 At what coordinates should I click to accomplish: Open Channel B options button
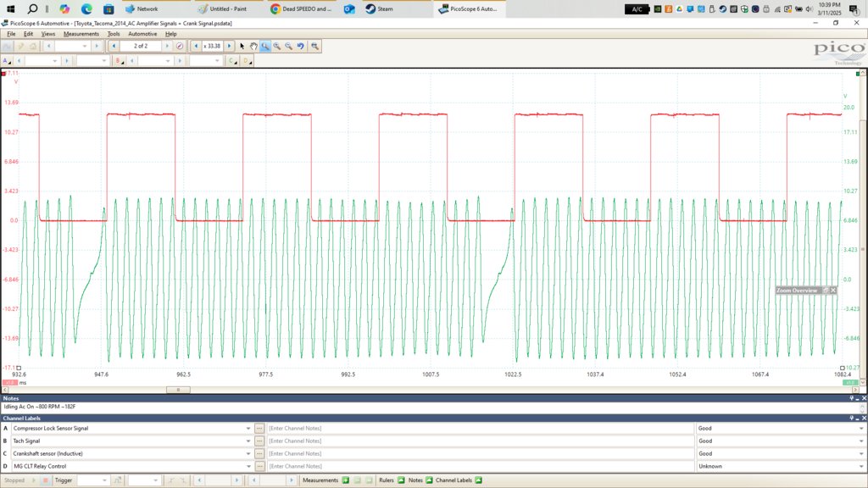pos(119,61)
